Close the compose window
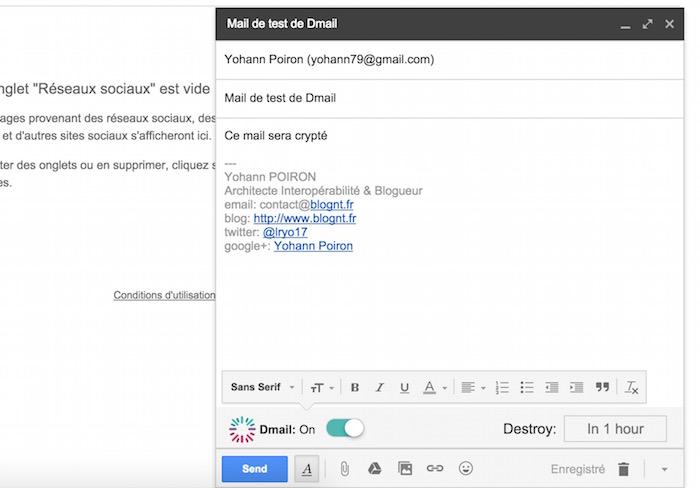This screenshot has width=700, height=488. click(669, 24)
